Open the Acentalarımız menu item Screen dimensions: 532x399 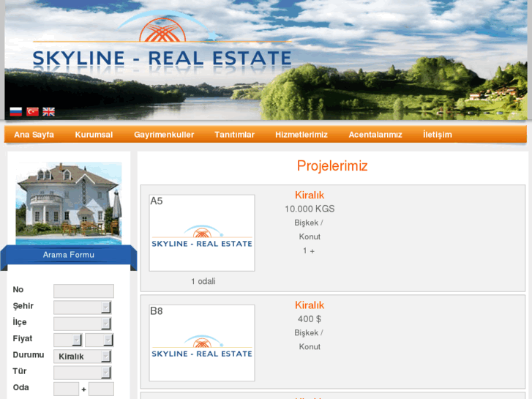click(x=375, y=135)
